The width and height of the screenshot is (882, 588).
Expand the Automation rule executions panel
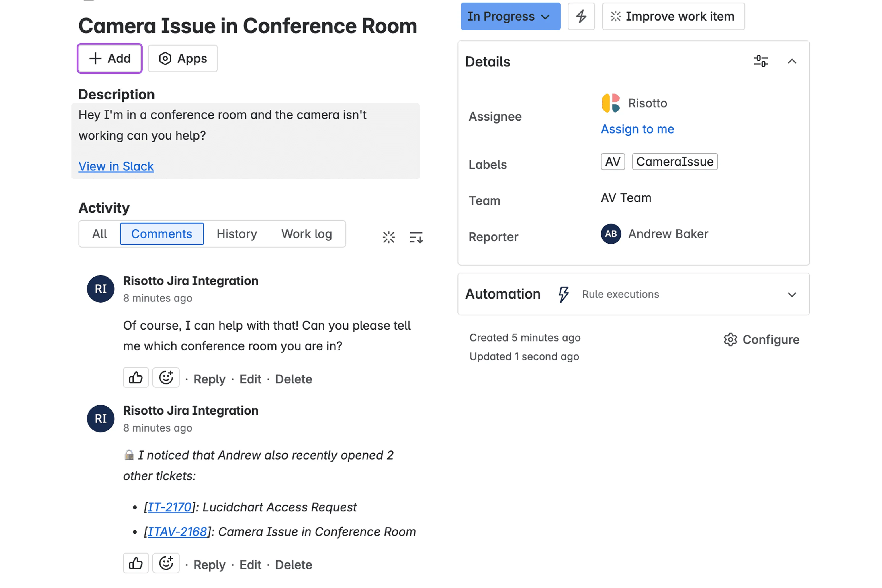pos(792,294)
